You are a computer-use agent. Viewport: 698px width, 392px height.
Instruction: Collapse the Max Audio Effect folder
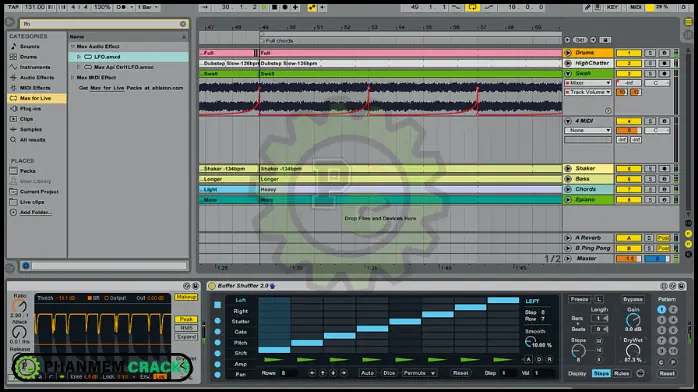tap(73, 46)
